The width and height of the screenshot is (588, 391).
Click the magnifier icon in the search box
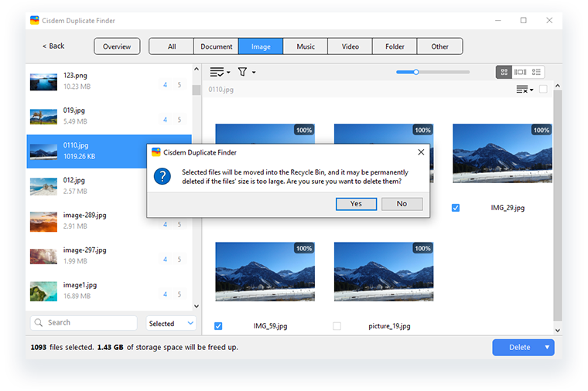38,323
